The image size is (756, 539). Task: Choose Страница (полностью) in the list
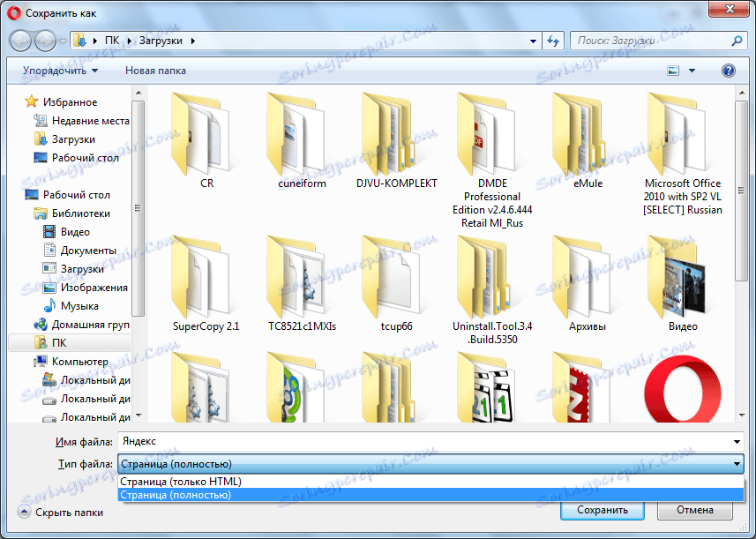pyautogui.click(x=430, y=495)
